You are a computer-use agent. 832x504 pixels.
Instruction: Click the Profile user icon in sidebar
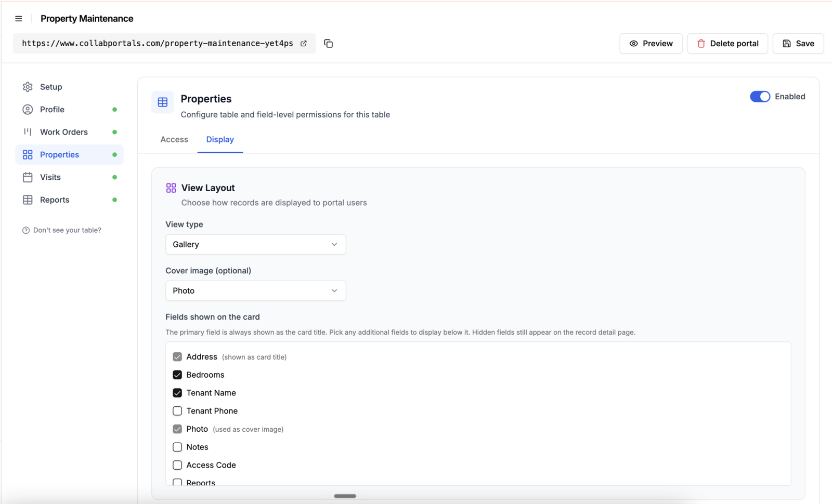28,110
